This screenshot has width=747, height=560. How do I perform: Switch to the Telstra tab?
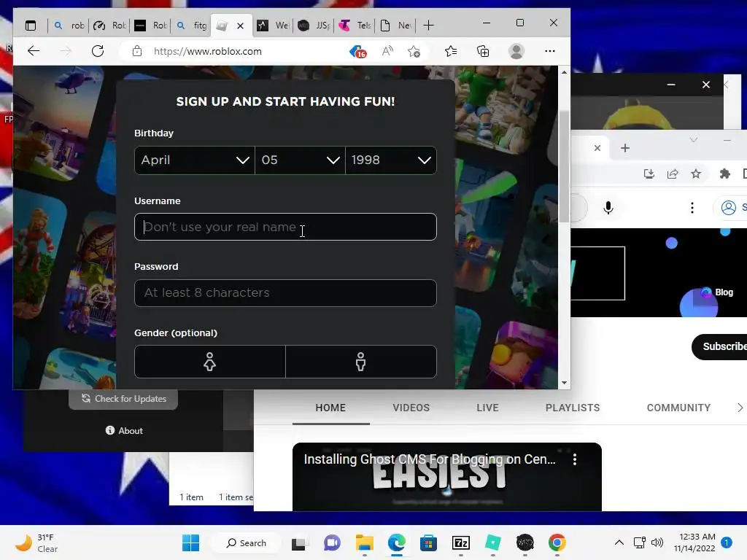(x=355, y=26)
